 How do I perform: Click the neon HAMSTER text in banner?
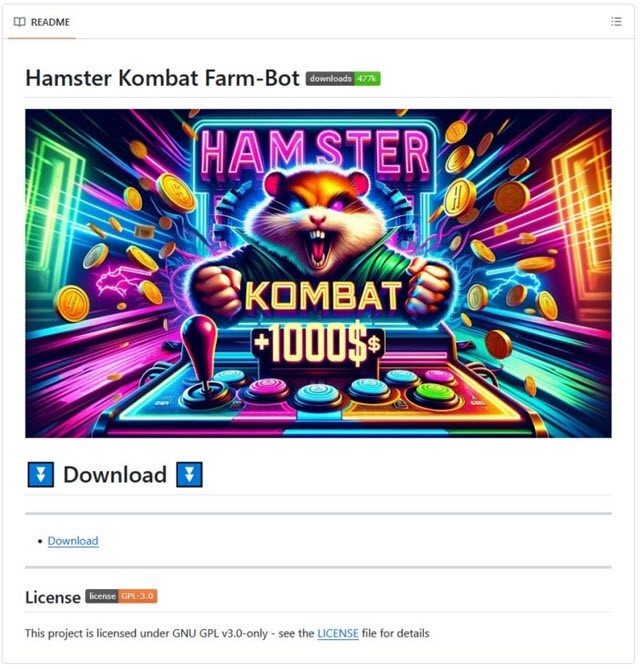[315, 153]
